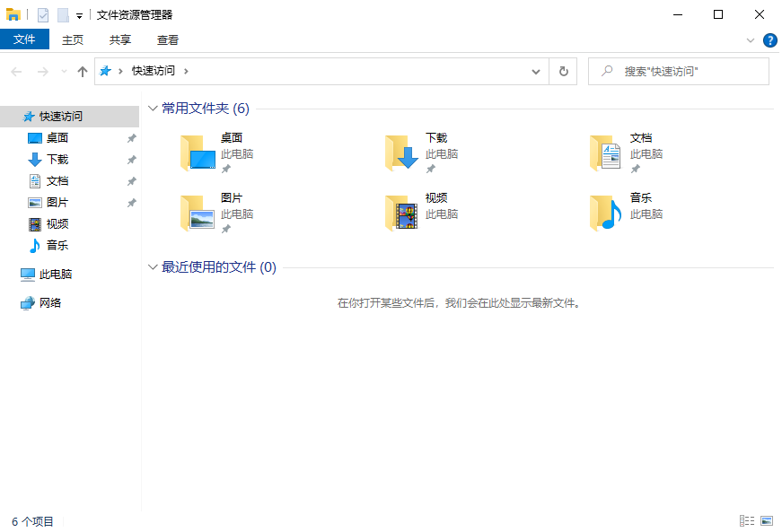
Task: Select the 视频 folder icon in main pane
Action: [402, 213]
